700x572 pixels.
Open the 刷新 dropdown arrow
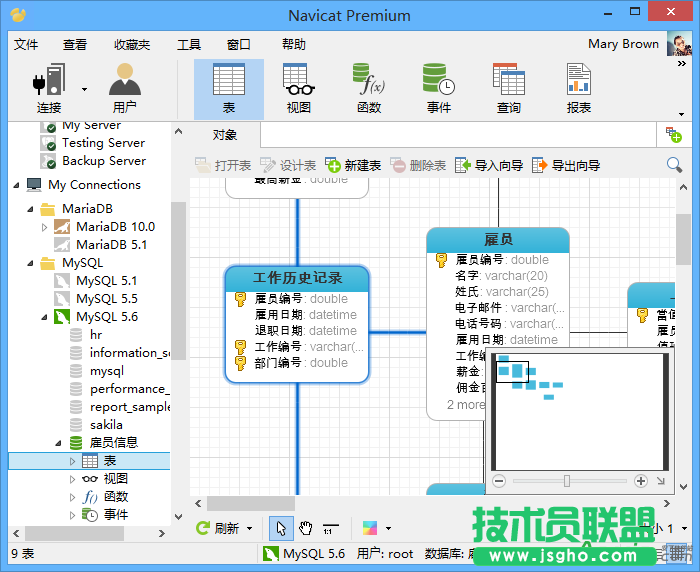tap(250, 529)
